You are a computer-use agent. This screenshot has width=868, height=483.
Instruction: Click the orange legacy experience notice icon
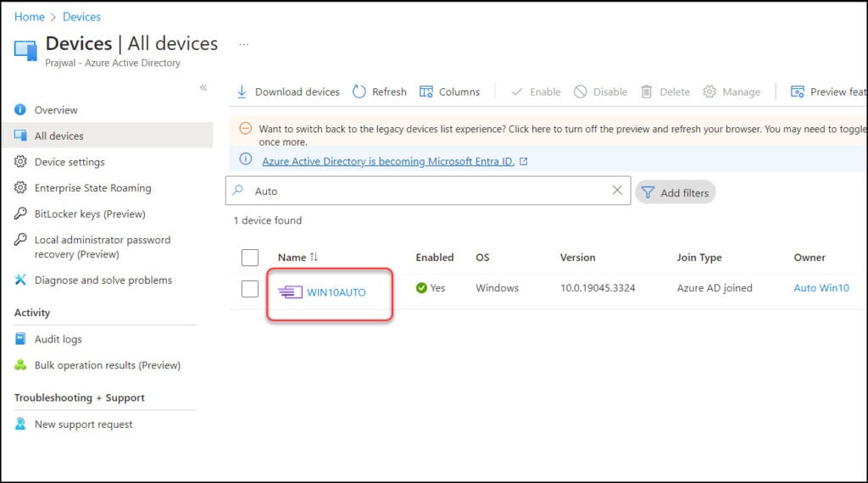click(x=245, y=129)
